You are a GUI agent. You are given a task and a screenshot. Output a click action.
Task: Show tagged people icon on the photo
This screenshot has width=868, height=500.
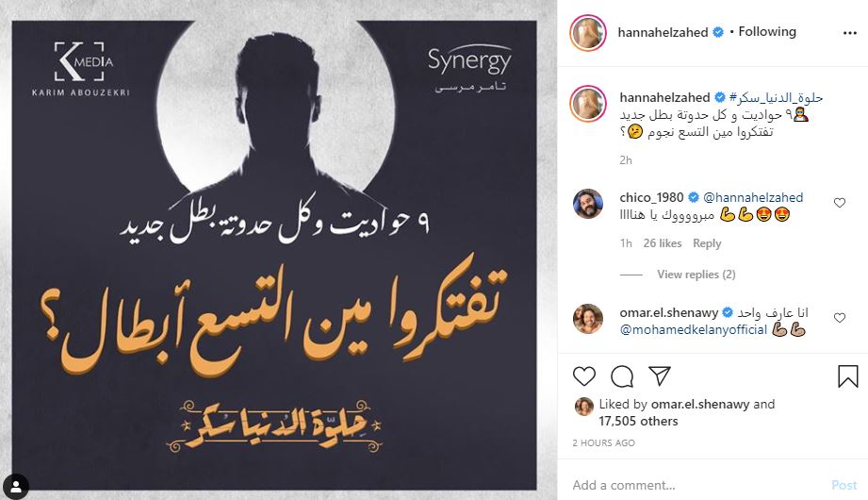[15, 487]
